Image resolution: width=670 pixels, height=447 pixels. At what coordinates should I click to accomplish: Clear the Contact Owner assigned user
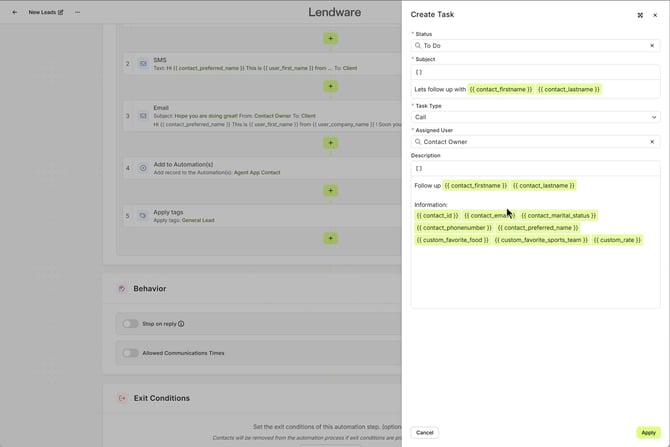[652, 142]
